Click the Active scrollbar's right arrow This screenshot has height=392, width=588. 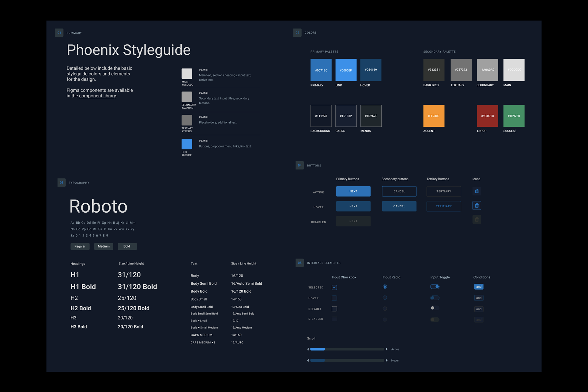coord(387,349)
